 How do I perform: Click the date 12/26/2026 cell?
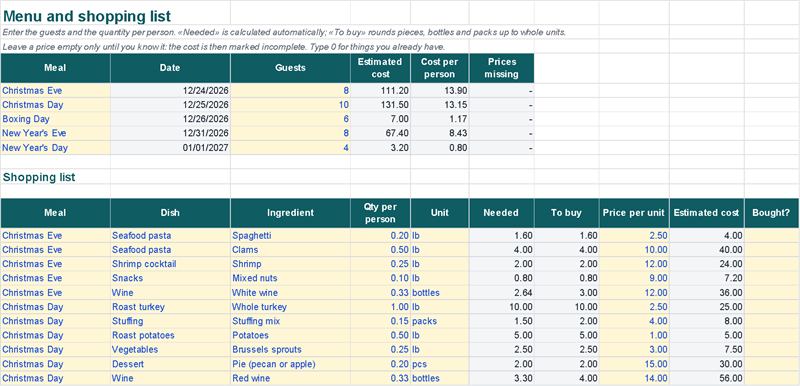pos(170,119)
